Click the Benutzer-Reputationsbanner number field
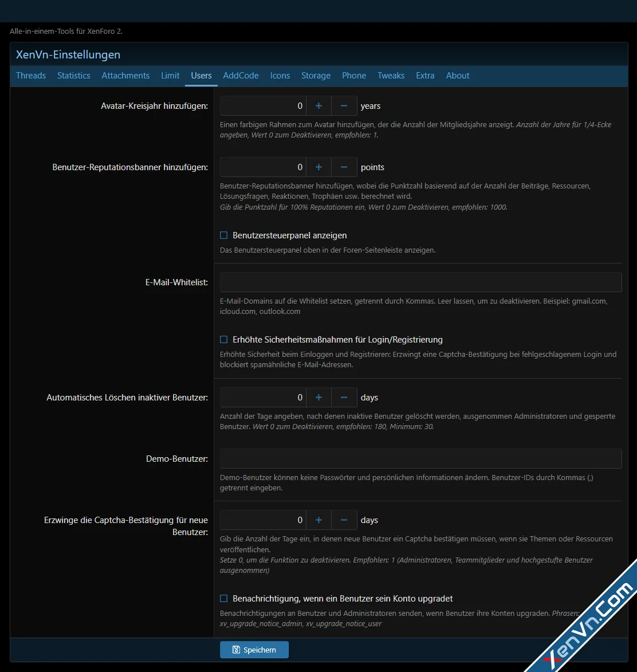The height and width of the screenshot is (672, 637). [263, 167]
